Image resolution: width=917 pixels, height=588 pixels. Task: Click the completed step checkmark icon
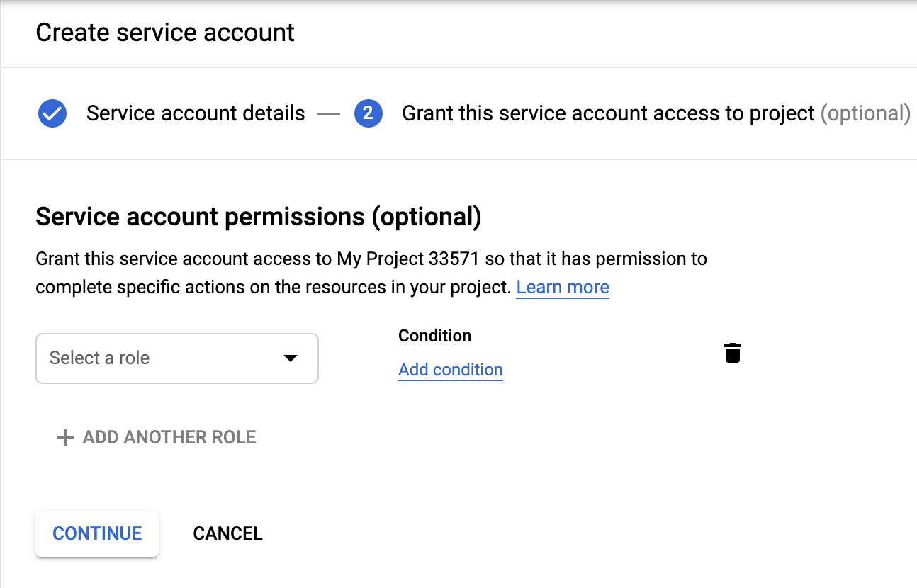point(52,113)
